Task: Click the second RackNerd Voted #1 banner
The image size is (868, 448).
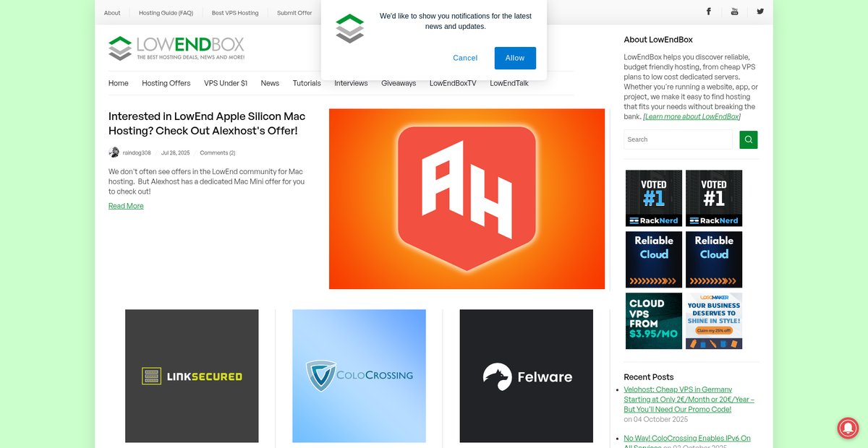Action: [714, 198]
